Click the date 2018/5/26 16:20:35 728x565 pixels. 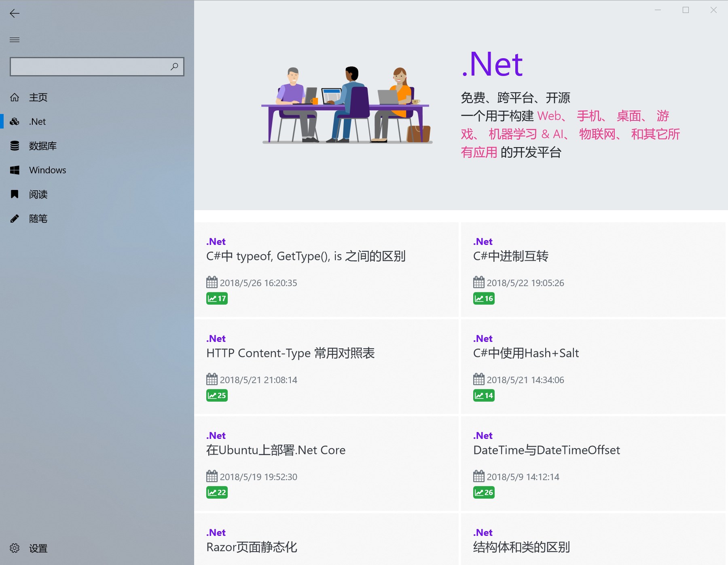(258, 283)
